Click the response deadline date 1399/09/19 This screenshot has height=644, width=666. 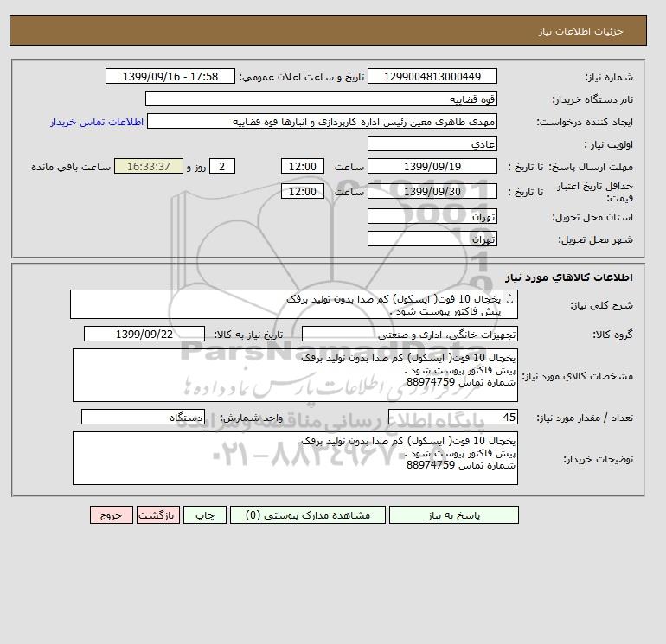click(x=432, y=167)
